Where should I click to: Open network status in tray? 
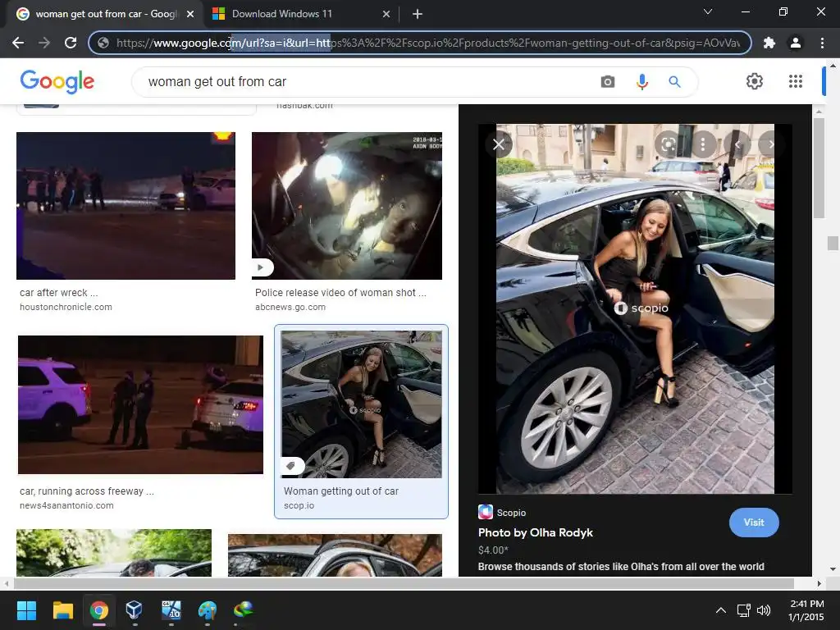743,609
